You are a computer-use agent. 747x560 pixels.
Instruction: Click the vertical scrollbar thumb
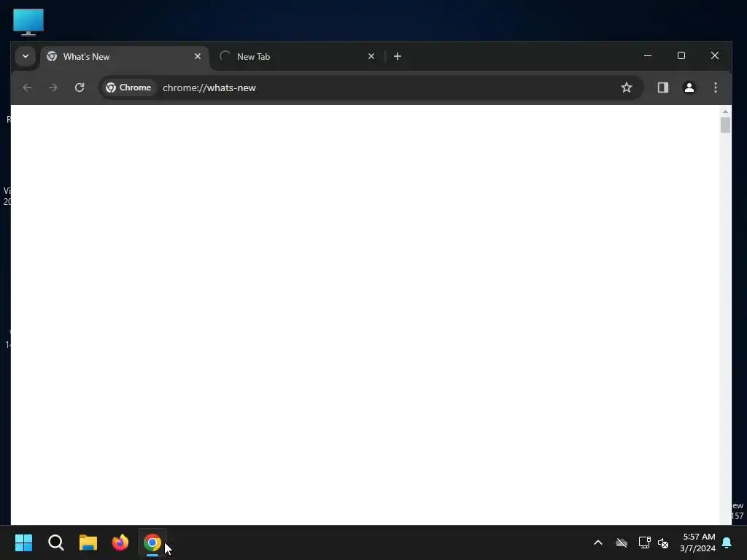tap(725, 125)
